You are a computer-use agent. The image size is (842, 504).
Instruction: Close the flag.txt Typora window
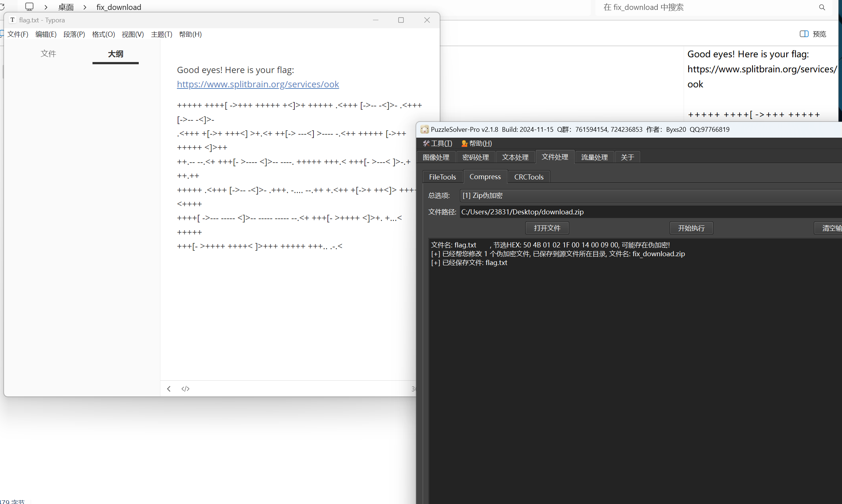coord(427,20)
